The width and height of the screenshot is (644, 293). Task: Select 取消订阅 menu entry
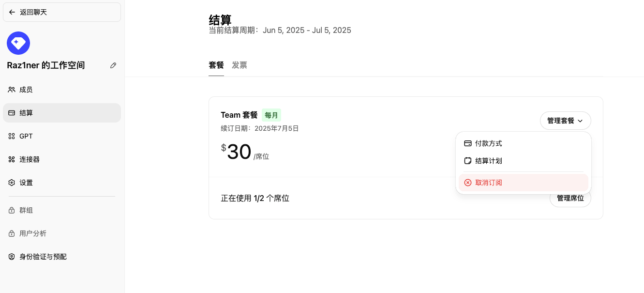[x=524, y=183]
